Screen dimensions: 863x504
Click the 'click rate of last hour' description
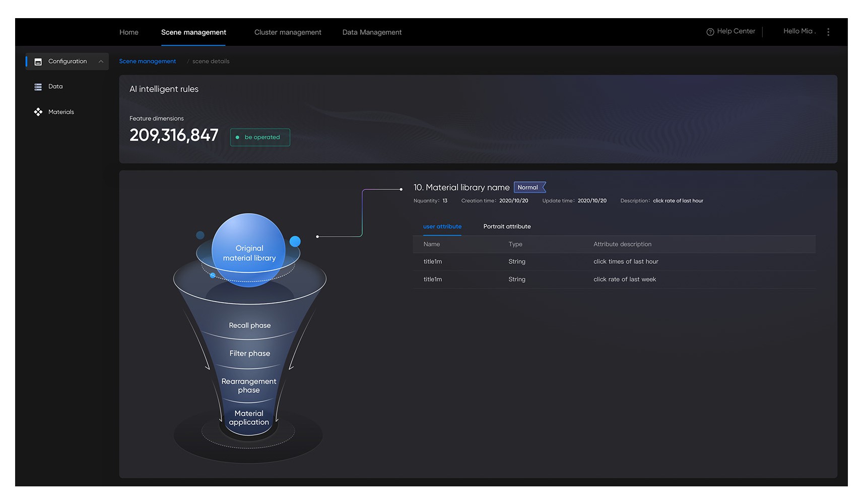pyautogui.click(x=678, y=201)
